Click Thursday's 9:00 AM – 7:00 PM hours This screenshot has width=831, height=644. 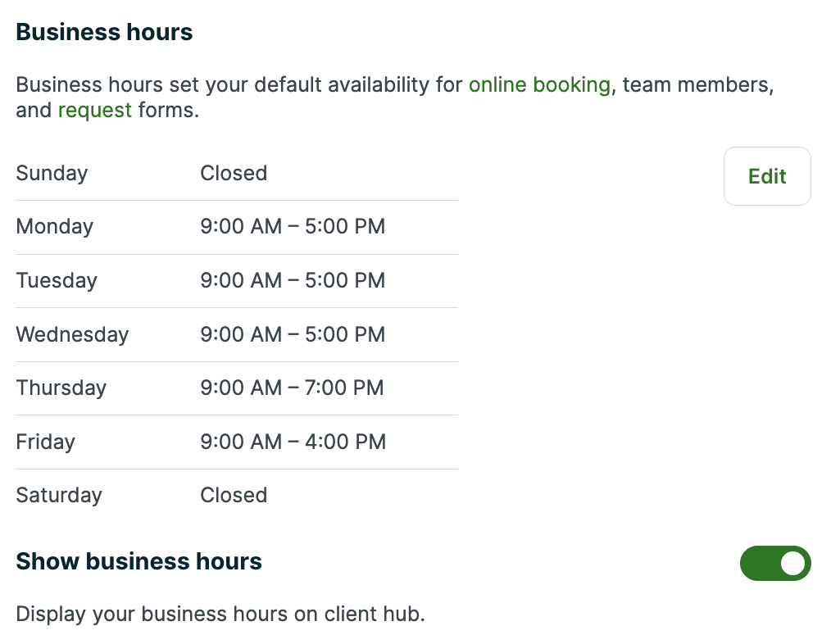[x=292, y=388]
